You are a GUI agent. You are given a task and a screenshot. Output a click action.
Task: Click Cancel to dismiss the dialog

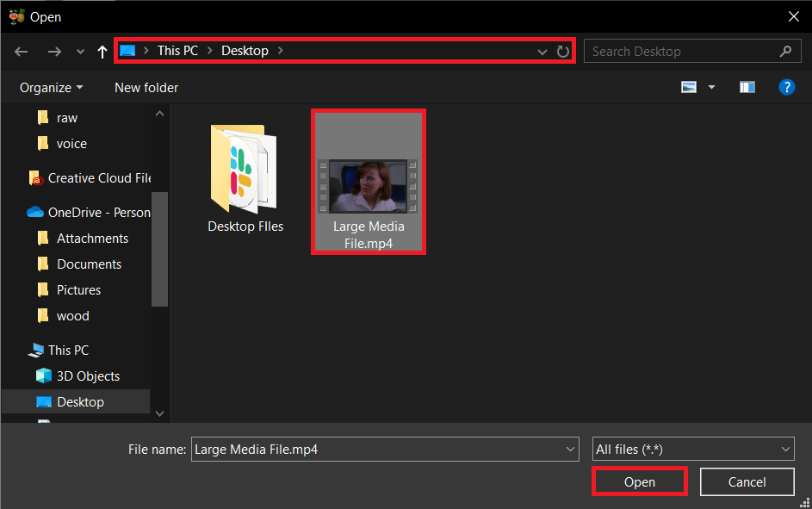pyautogui.click(x=747, y=481)
